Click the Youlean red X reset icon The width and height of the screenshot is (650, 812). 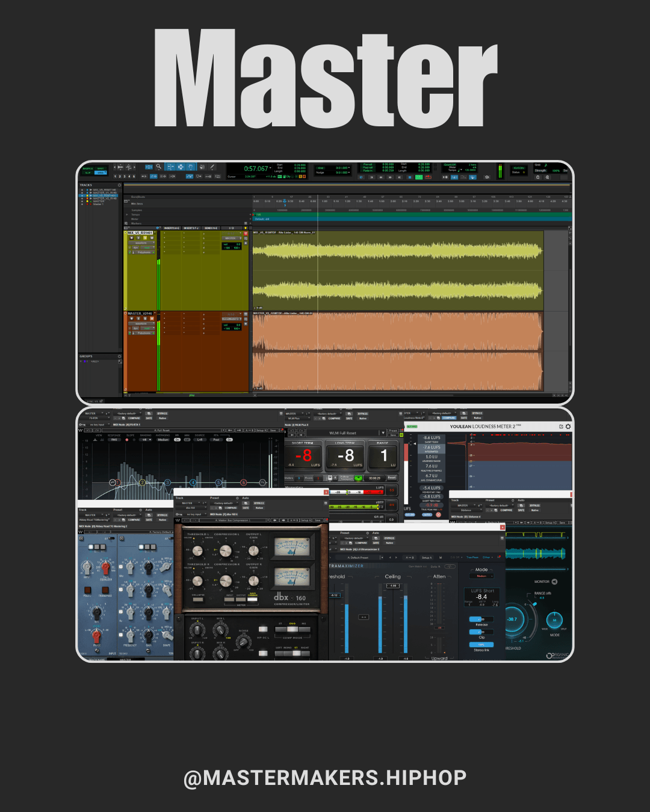[x=438, y=515]
